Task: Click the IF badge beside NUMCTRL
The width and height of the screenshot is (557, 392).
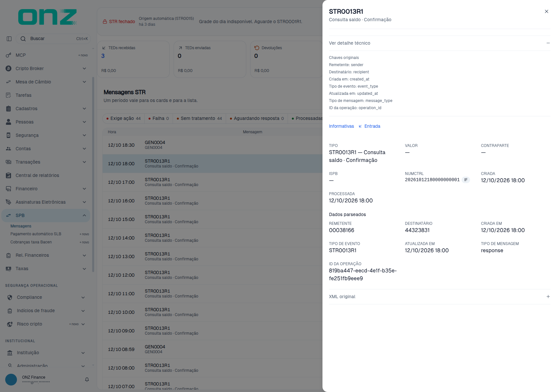Action: point(466,180)
